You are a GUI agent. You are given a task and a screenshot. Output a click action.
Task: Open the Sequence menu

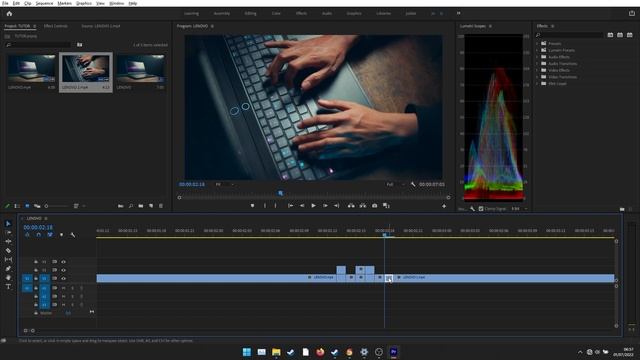44,3
